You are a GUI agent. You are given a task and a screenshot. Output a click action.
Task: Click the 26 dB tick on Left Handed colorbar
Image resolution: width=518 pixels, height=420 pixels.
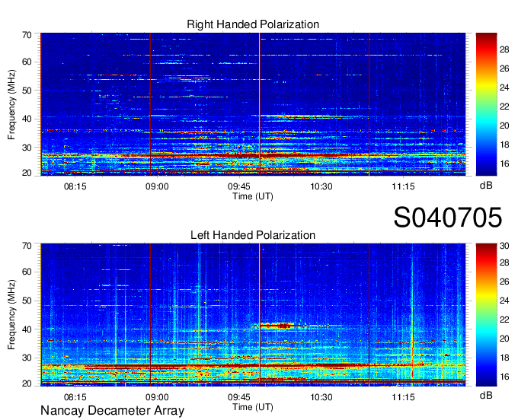coord(504,282)
